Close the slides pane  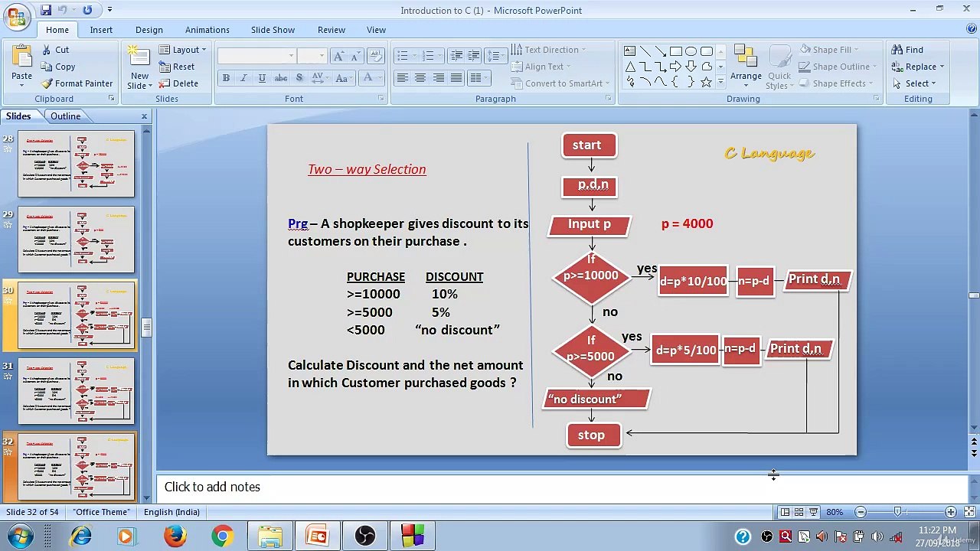coord(144,116)
